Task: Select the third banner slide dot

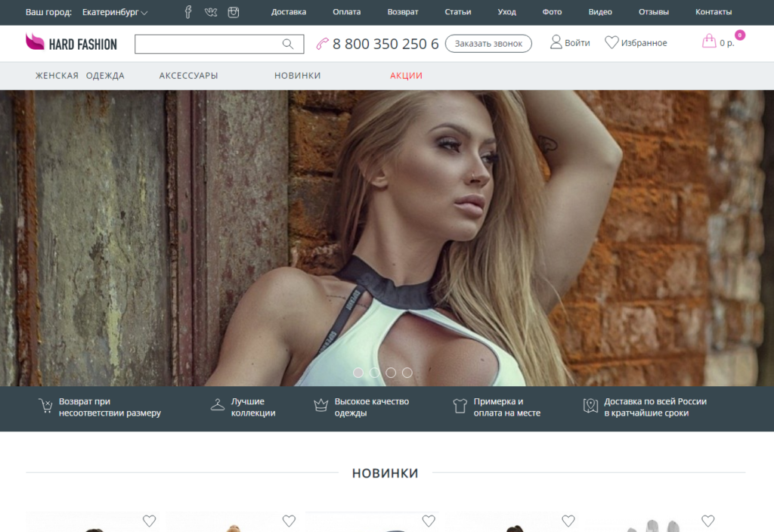Action: coord(391,373)
